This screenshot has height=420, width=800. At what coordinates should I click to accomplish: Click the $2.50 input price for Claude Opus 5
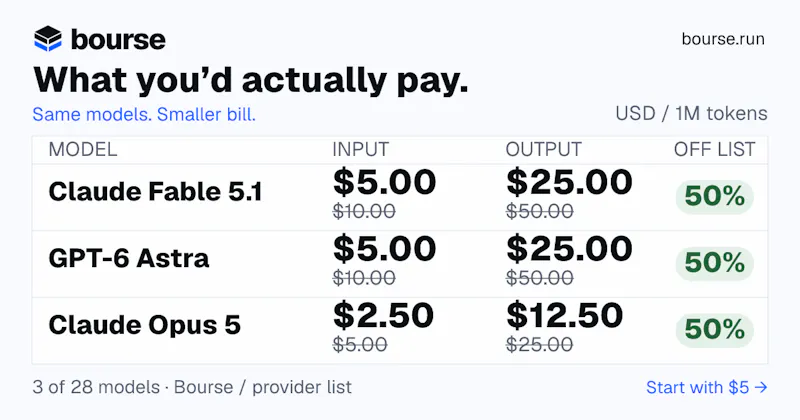[383, 315]
